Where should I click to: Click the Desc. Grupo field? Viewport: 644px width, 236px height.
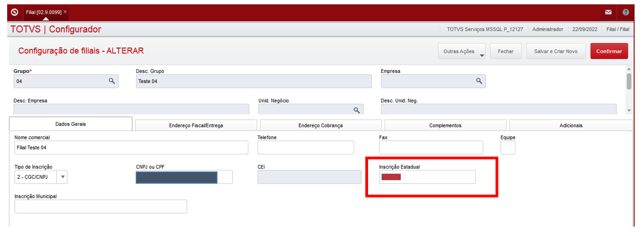point(253,81)
